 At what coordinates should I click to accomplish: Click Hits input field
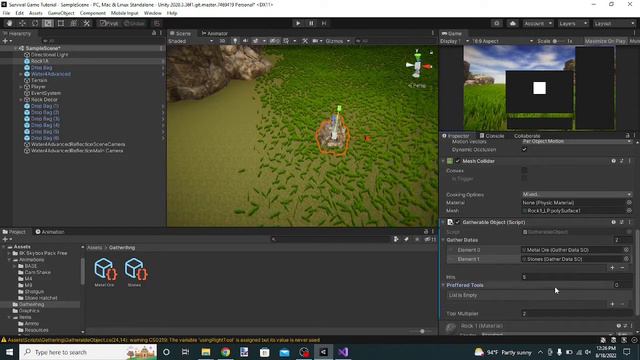[577, 277]
